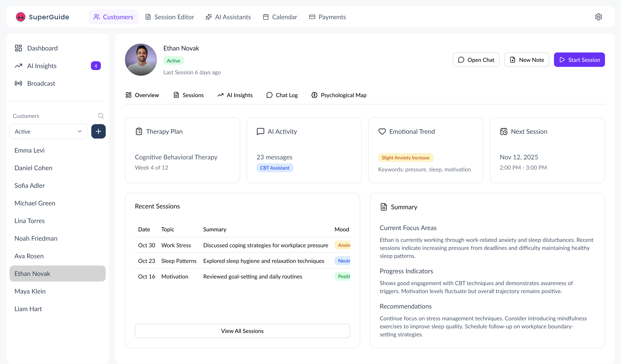Go to Session Editor in top navigation

coord(170,17)
